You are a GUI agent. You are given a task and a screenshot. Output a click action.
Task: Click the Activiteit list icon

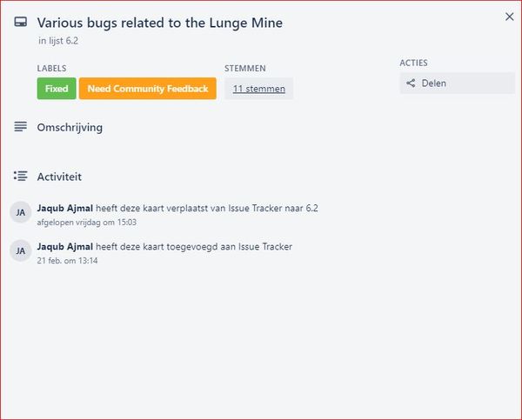pyautogui.click(x=20, y=176)
